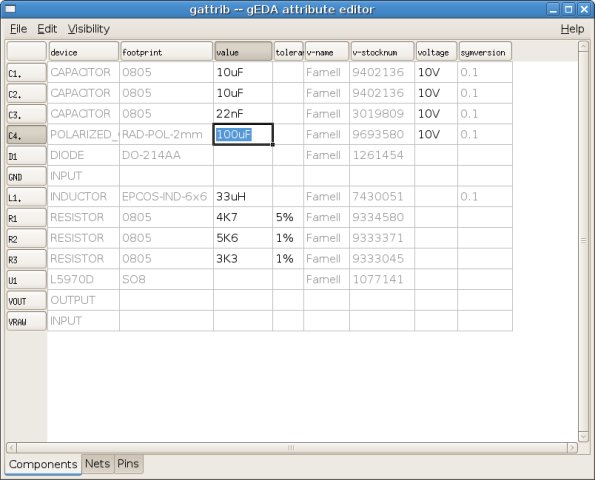Click the vertical scrollbar down arrow
The image size is (595, 480).
[583, 436]
